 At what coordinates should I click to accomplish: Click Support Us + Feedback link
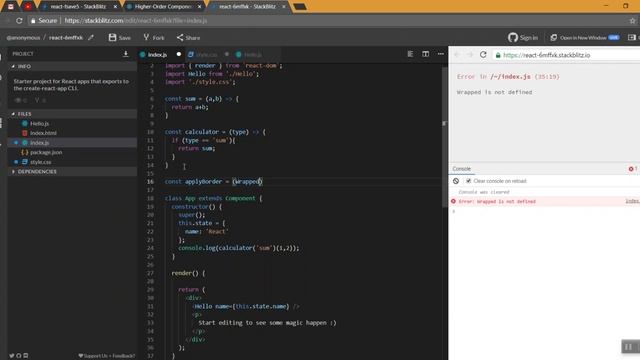(x=107, y=356)
